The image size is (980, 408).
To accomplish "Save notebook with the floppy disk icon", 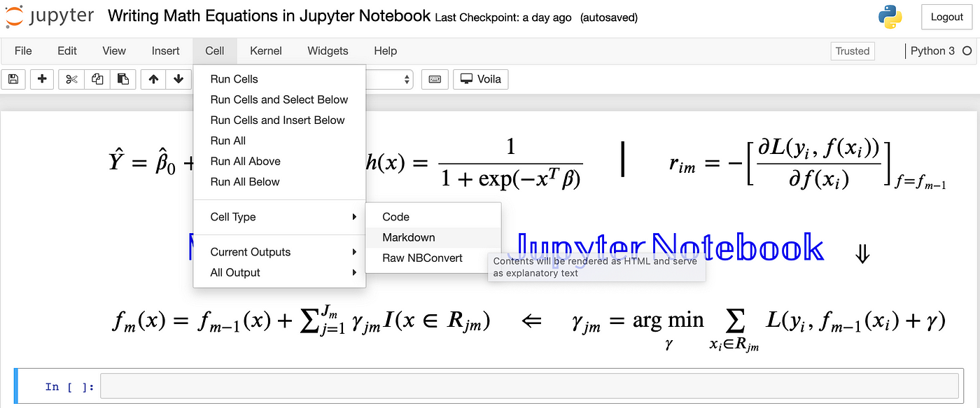I will click(13, 79).
